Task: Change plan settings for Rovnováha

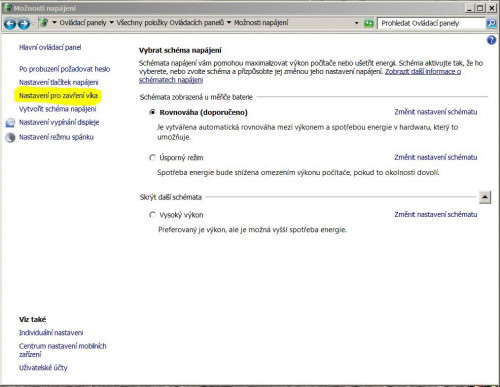Action: tap(436, 112)
